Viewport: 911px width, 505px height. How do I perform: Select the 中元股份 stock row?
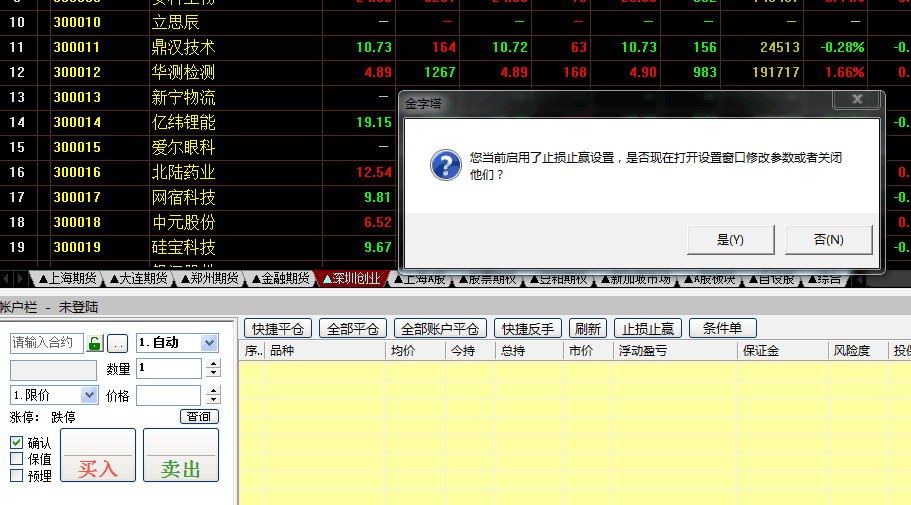tap(199, 222)
